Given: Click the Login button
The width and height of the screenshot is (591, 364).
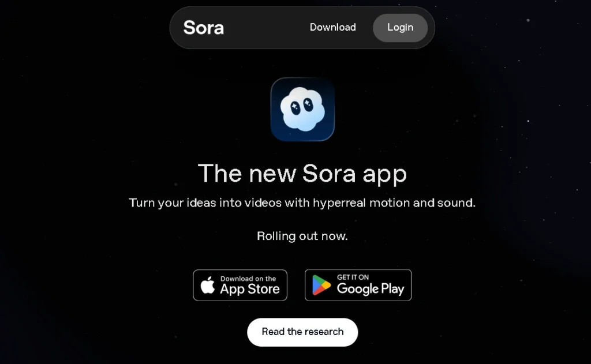Looking at the screenshot, I should click(401, 28).
